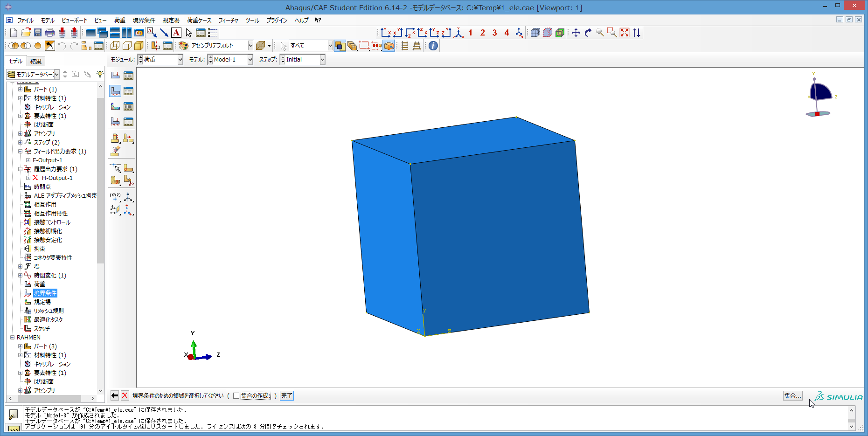Screen dimensions: 868x436
Task: Go back with the previous-step arrow button
Action: (x=115, y=396)
